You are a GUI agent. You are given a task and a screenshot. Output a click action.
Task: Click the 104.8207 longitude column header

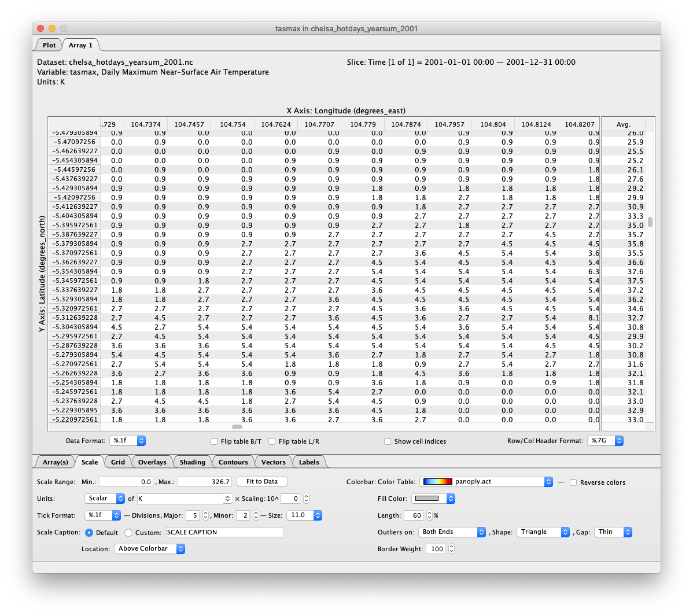pyautogui.click(x=580, y=124)
